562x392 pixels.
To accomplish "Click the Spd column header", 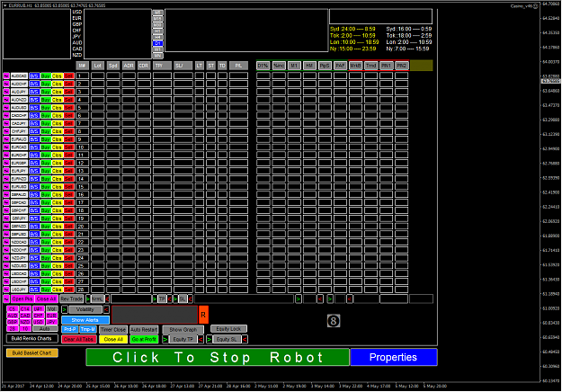I will click(113, 66).
